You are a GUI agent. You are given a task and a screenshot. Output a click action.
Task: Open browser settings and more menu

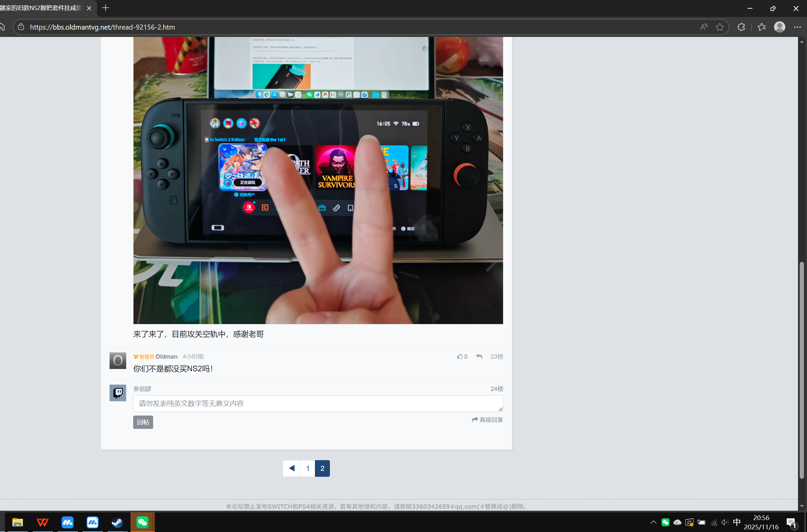(797, 27)
